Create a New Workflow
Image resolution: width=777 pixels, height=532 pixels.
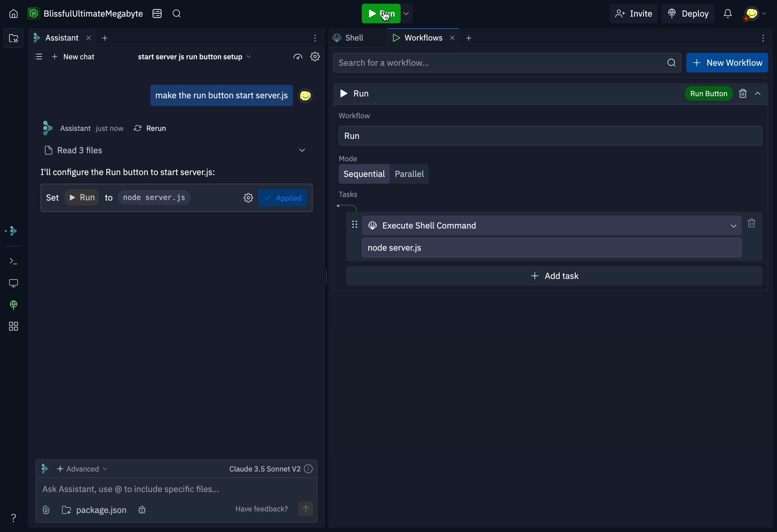coord(727,62)
